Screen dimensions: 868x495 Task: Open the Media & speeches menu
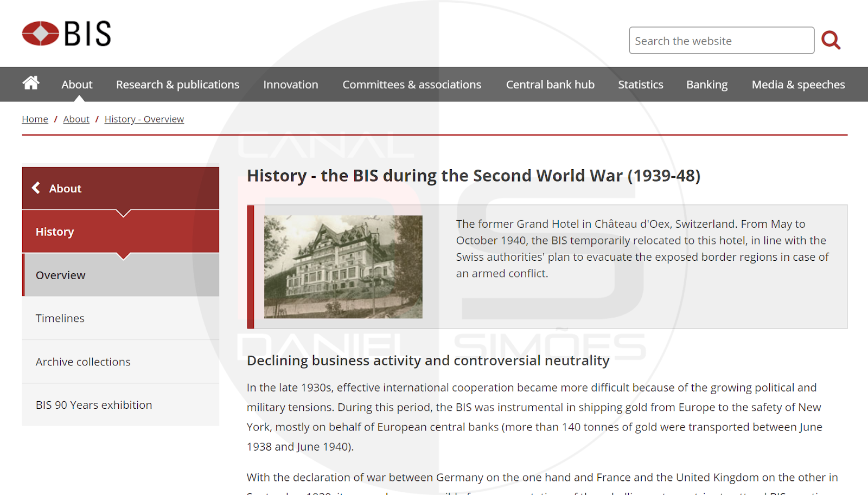pos(798,85)
